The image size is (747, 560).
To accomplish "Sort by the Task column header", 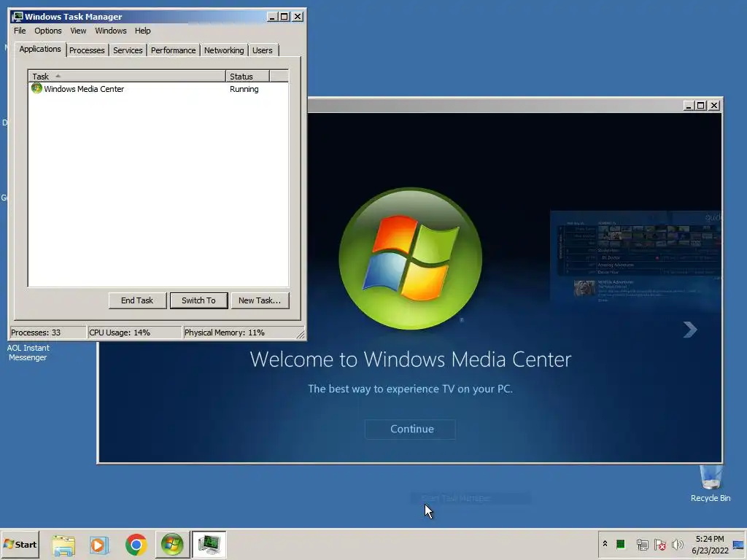I will 127,76.
